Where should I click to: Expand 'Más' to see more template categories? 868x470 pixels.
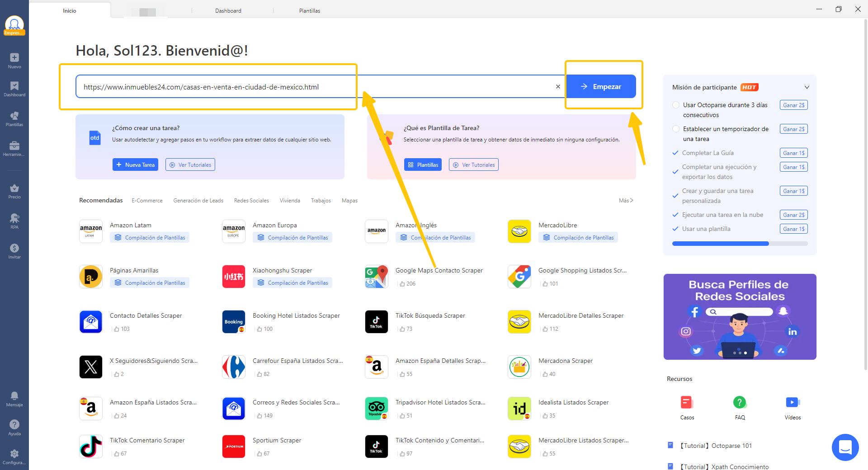point(626,200)
